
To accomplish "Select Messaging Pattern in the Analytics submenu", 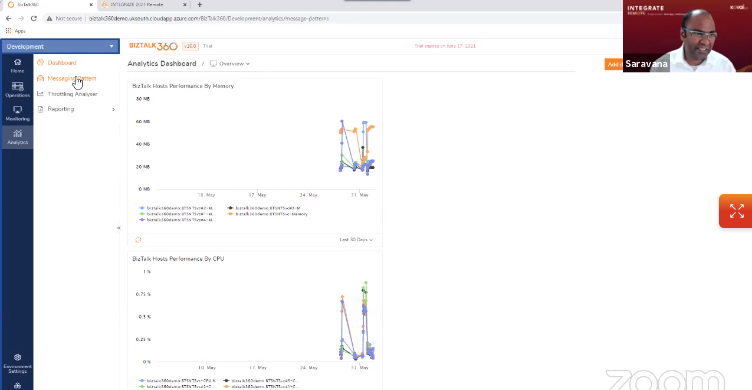I will tap(71, 78).
